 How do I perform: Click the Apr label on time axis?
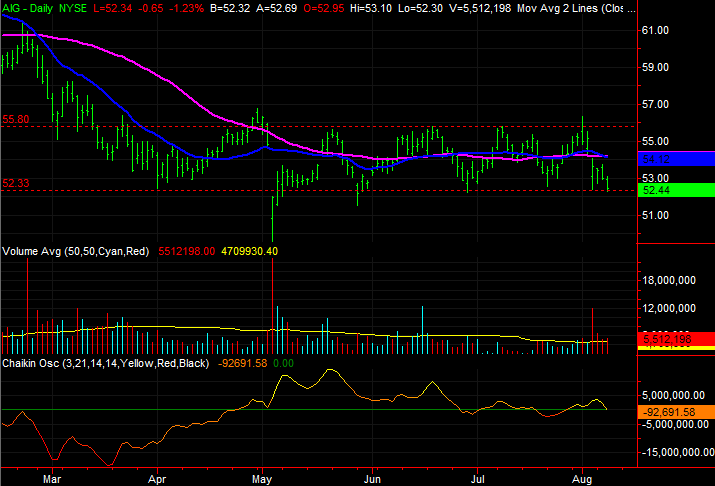[157, 479]
